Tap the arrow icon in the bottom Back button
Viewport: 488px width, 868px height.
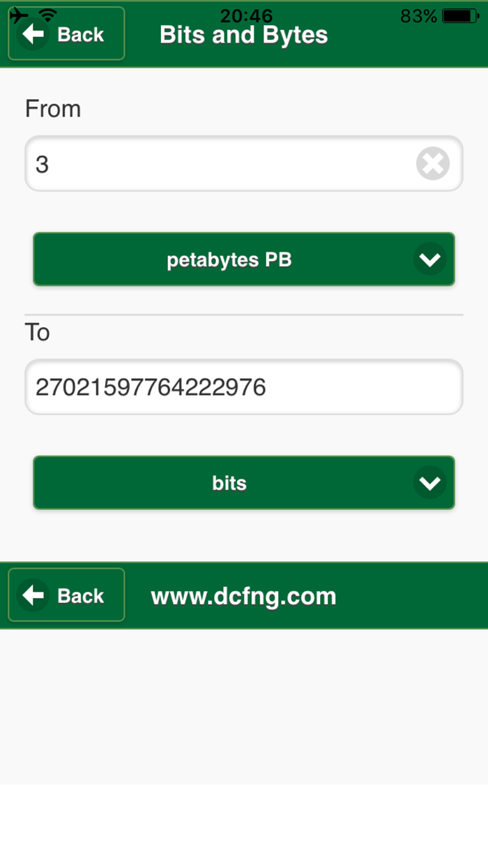pos(33,595)
